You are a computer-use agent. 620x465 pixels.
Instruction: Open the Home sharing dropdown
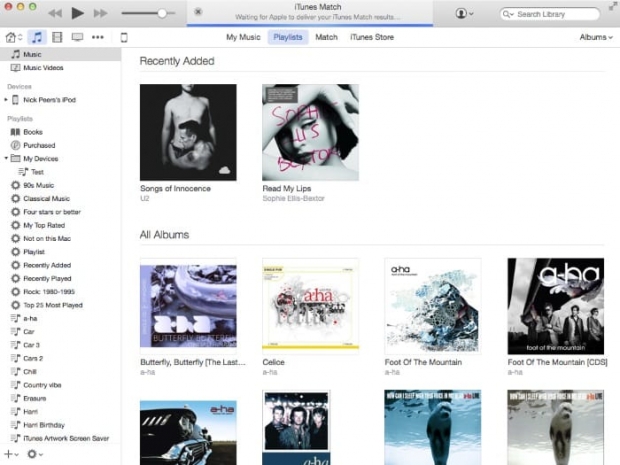[14, 37]
